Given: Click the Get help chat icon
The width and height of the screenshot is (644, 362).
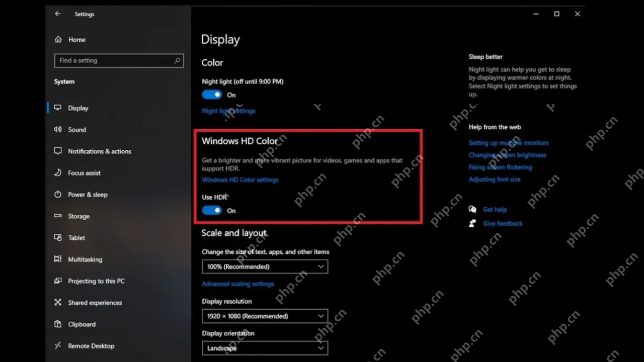Looking at the screenshot, I should [472, 209].
